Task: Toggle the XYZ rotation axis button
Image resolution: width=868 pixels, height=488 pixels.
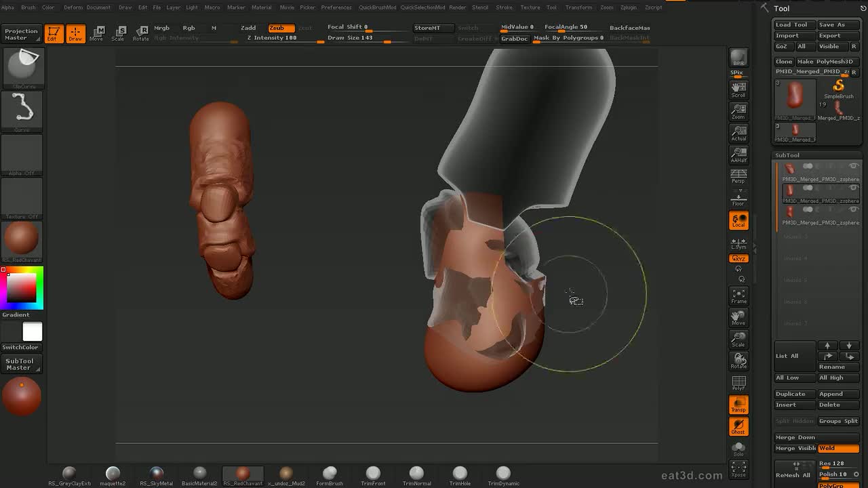Action: tap(738, 259)
